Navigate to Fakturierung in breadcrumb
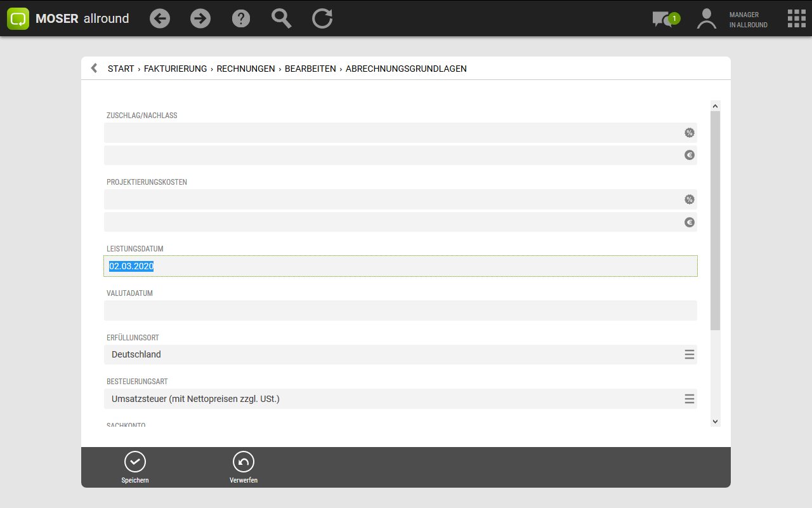Viewport: 812px width, 508px height. (x=175, y=69)
